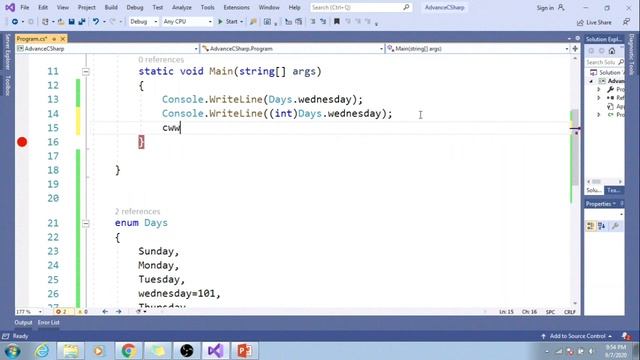Click the navigate back arrow in editor footer
This screenshot has height=360, width=640.
pos(105,311)
